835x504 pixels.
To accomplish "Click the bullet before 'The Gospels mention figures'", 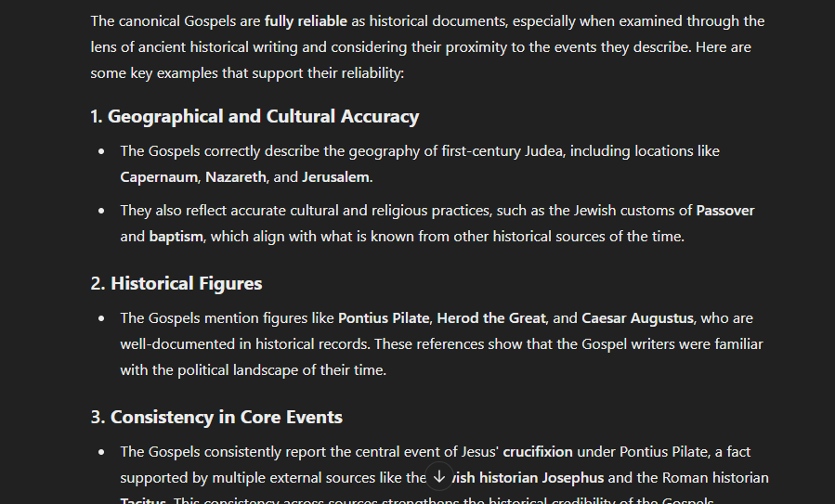I will click(x=102, y=318).
